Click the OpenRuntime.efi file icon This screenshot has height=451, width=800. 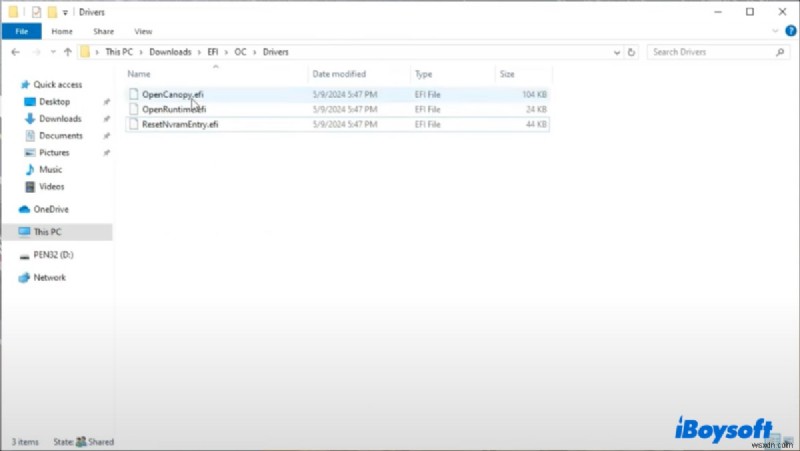tap(134, 109)
